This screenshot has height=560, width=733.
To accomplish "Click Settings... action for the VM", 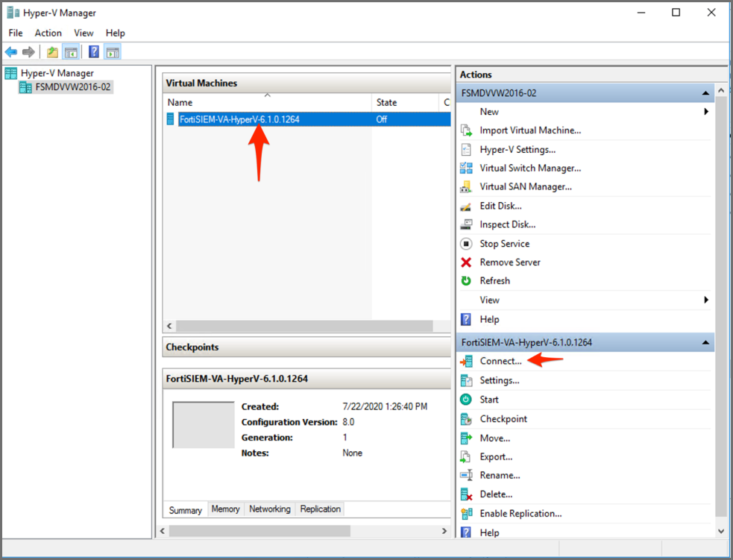I will pyautogui.click(x=500, y=380).
